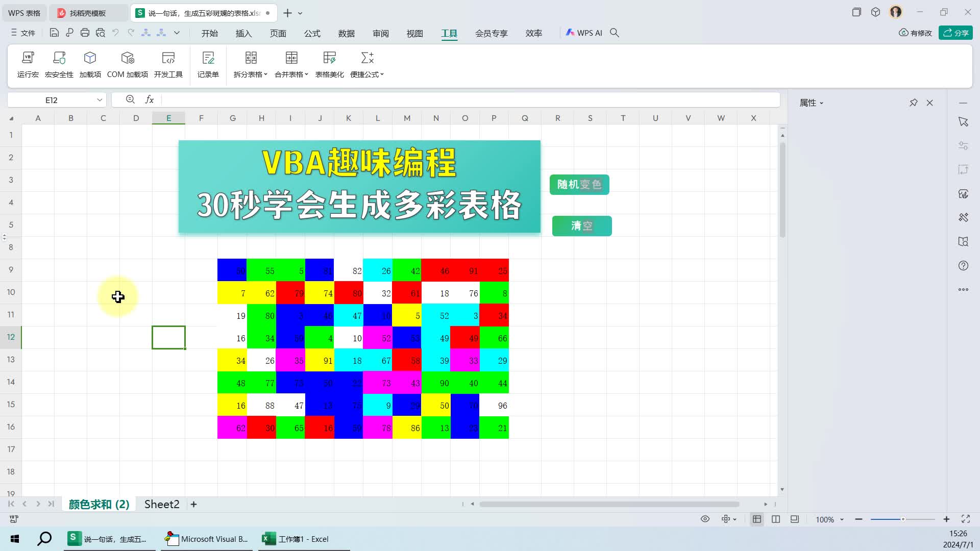980x551 pixels.
Task: Open the Name Box dropdown arrow
Action: [99, 100]
